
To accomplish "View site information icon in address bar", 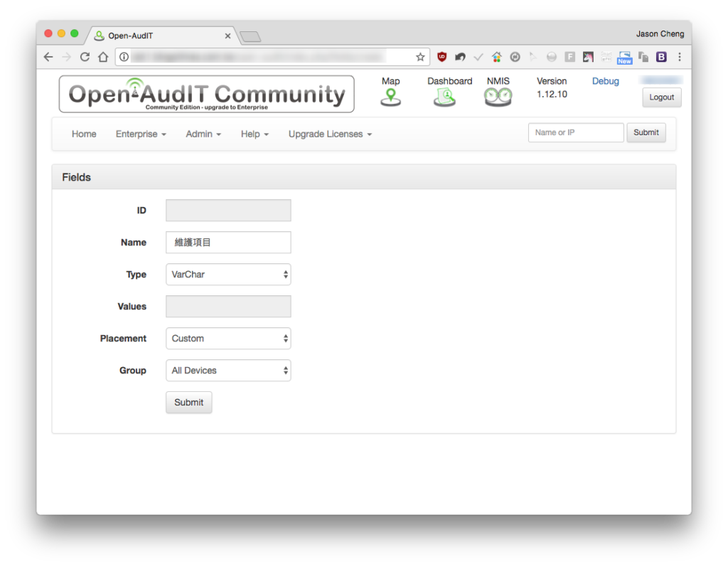I will pos(124,57).
